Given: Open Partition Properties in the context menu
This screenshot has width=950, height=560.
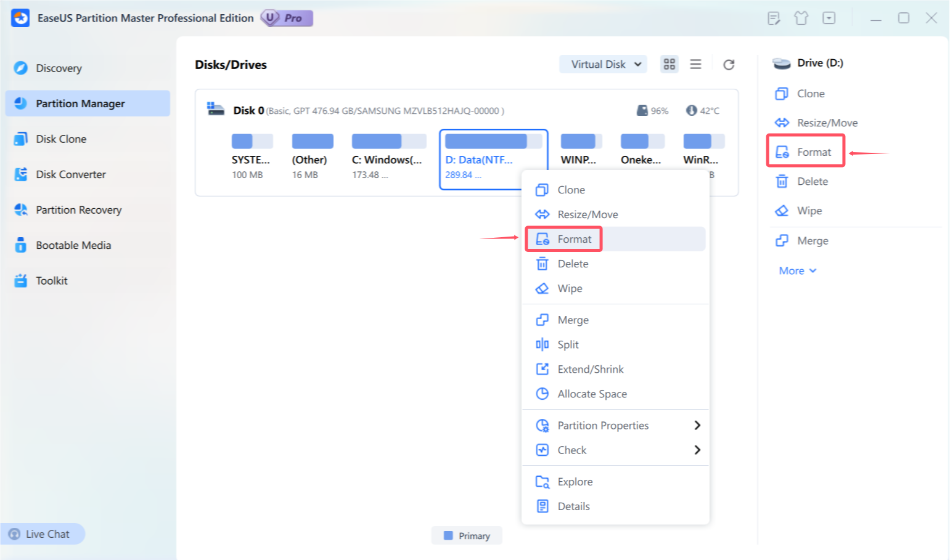Looking at the screenshot, I should 615,425.
